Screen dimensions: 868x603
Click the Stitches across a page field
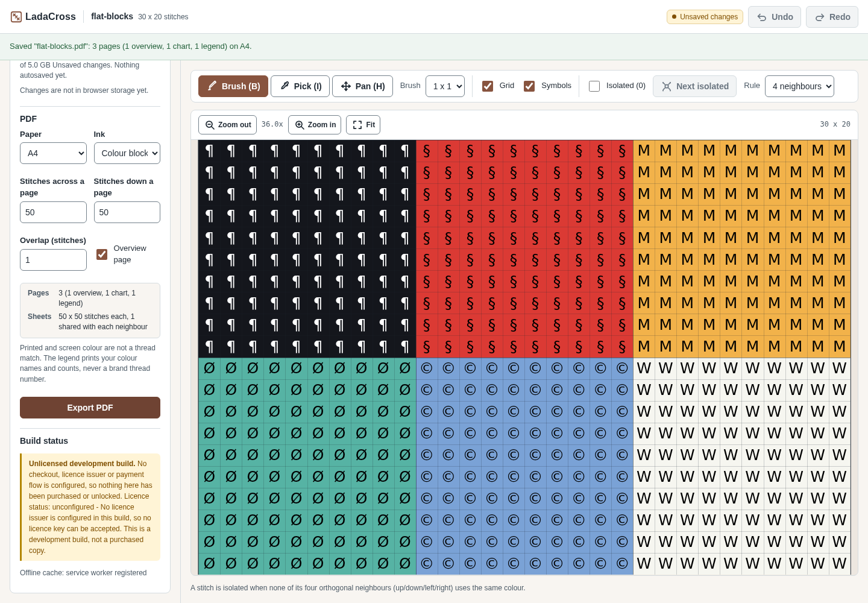coord(53,212)
